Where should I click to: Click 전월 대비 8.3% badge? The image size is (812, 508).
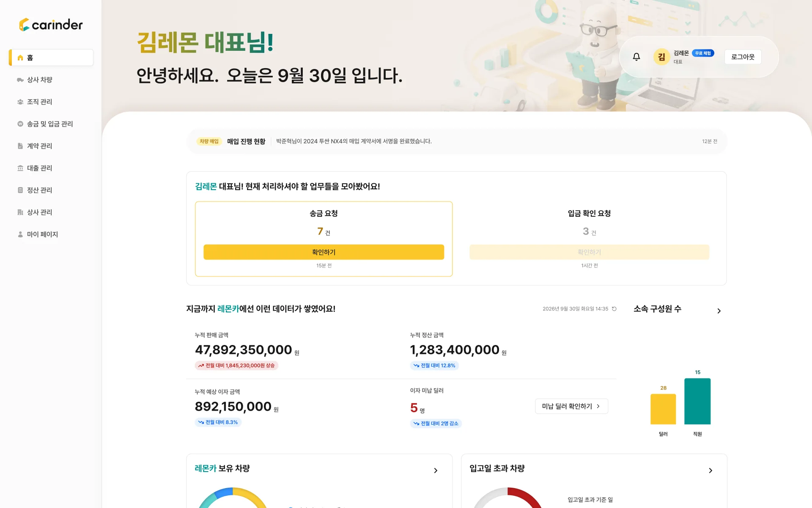[218, 422]
